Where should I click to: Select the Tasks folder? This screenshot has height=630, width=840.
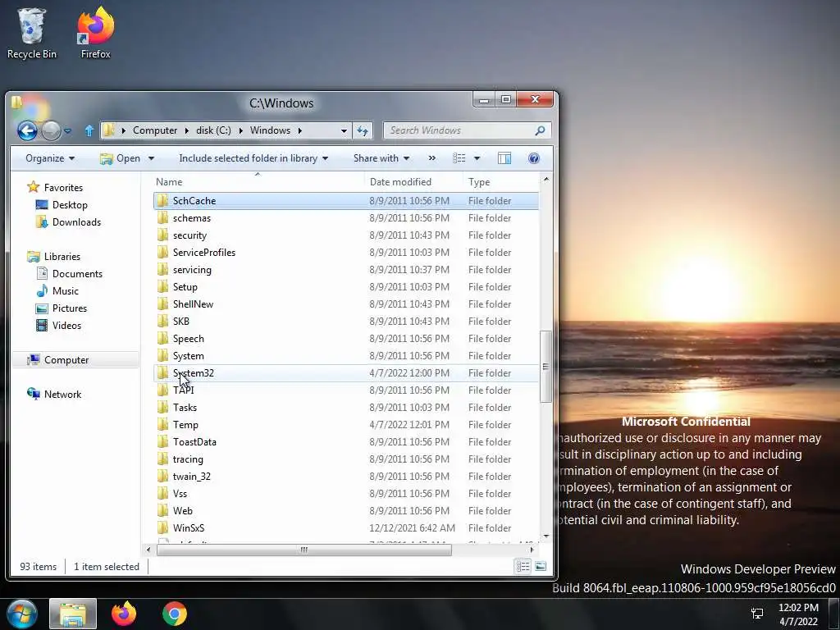tap(346, 407)
